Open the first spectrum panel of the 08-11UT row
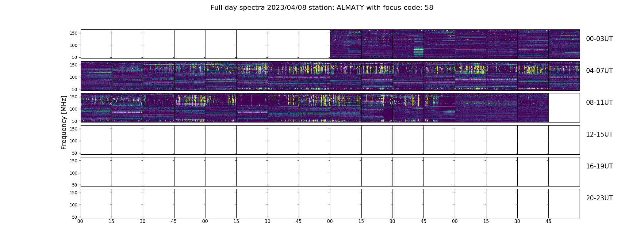644x245 pixels. (96, 108)
